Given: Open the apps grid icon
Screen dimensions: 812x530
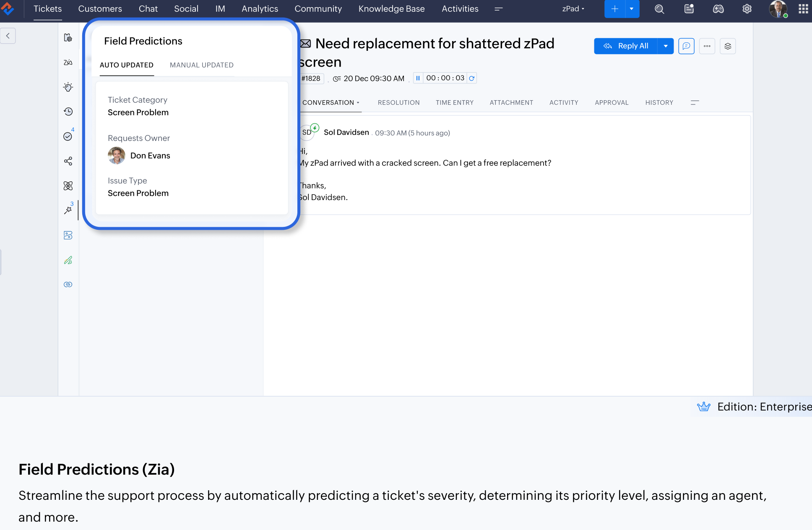Looking at the screenshot, I should [x=803, y=9].
